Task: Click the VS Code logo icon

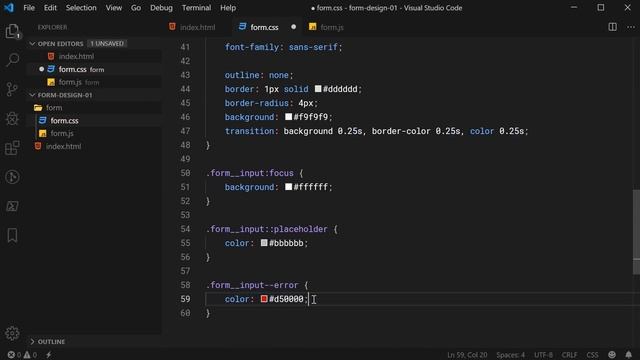Action: pyautogui.click(x=9, y=8)
